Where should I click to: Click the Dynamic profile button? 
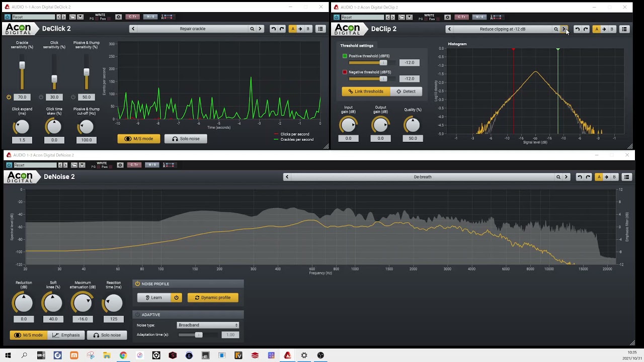point(212,298)
